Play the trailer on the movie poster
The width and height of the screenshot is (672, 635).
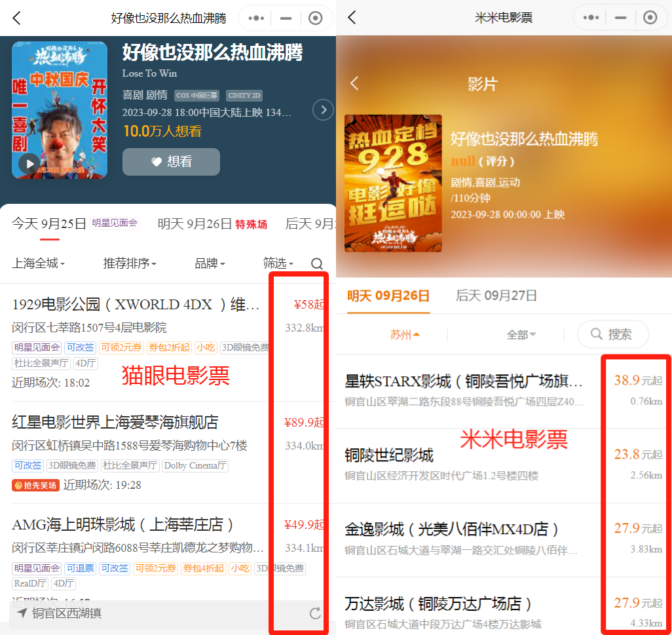(x=29, y=164)
